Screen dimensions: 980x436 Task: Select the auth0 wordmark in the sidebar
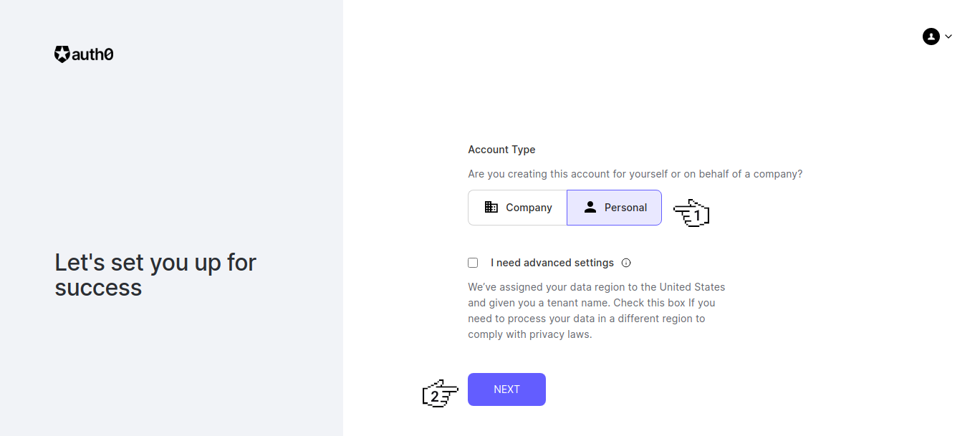pos(91,54)
